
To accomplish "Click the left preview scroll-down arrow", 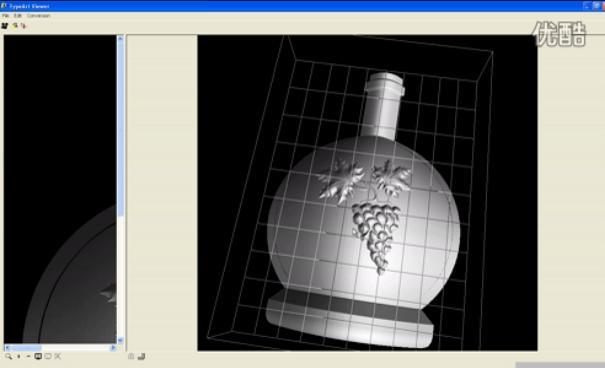I will coord(120,340).
